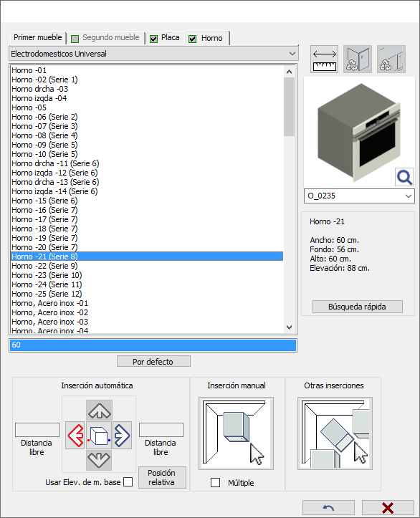Toggle the Usar Elev. de m. base checkbox
This screenshot has width=420, height=518.
pyautogui.click(x=128, y=482)
